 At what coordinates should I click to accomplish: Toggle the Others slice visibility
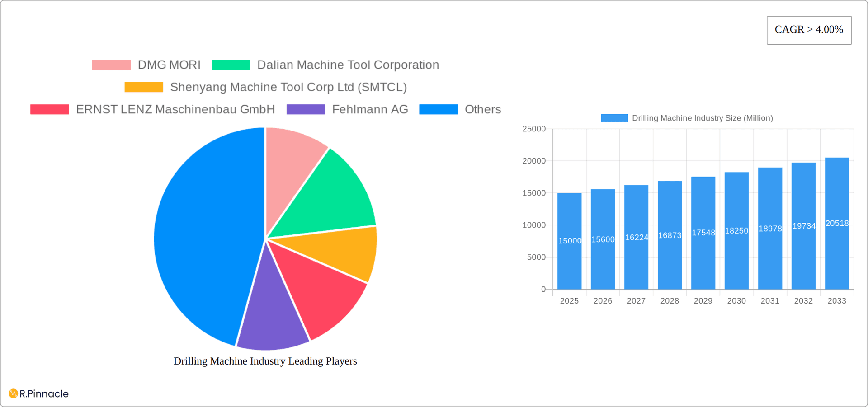pos(461,109)
